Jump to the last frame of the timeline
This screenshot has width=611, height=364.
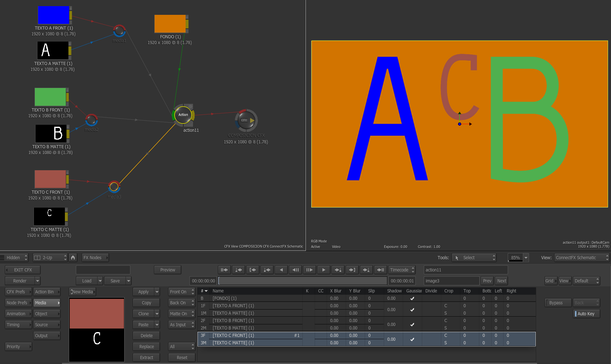click(x=381, y=270)
